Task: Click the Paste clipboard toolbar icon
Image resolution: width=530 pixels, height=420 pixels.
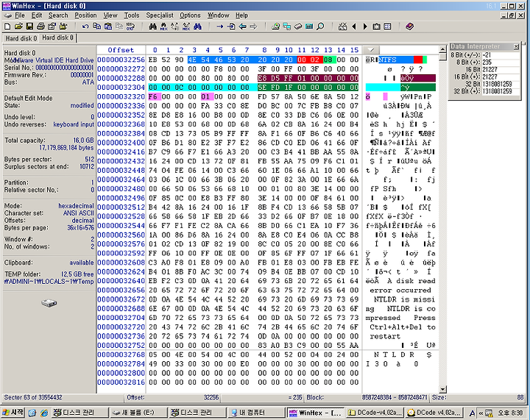Action: tap(107, 26)
